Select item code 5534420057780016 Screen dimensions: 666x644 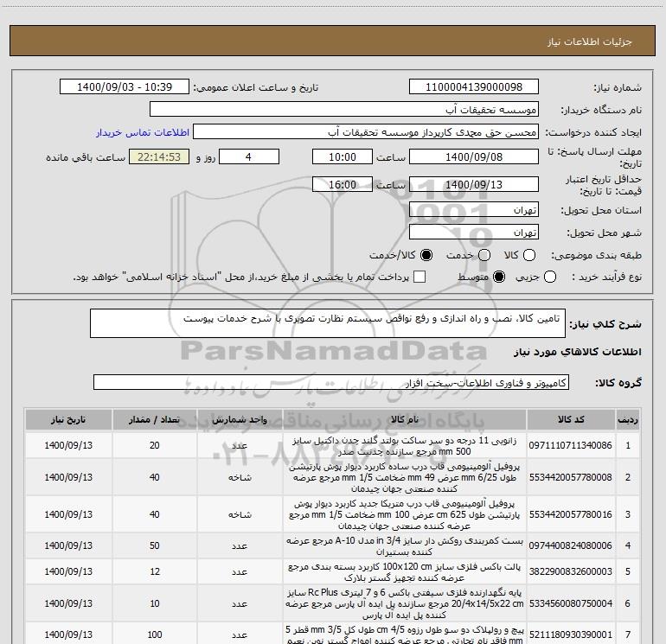(571, 514)
